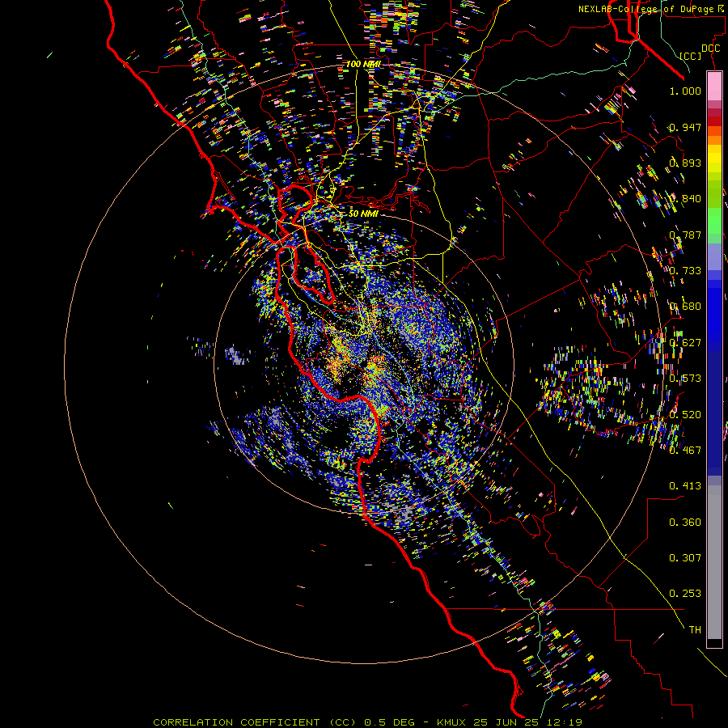Click the 0.5 DEG elevation text
The image size is (728, 728).
[389, 722]
